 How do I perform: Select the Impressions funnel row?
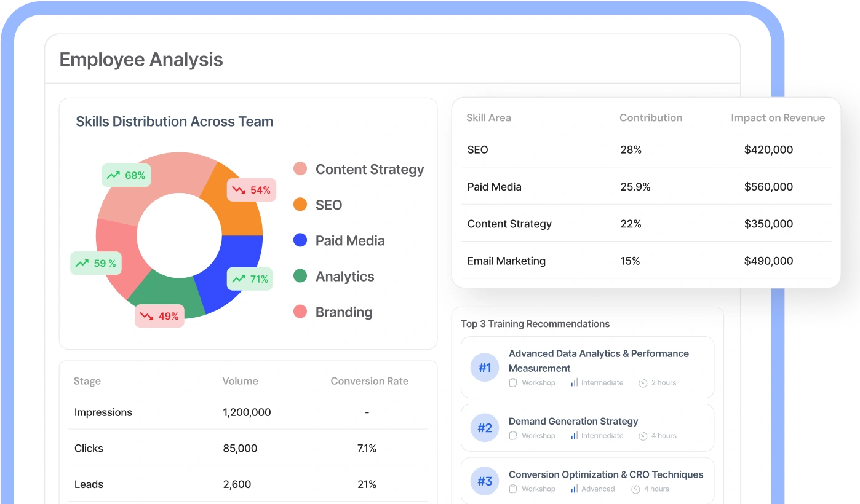click(x=249, y=412)
